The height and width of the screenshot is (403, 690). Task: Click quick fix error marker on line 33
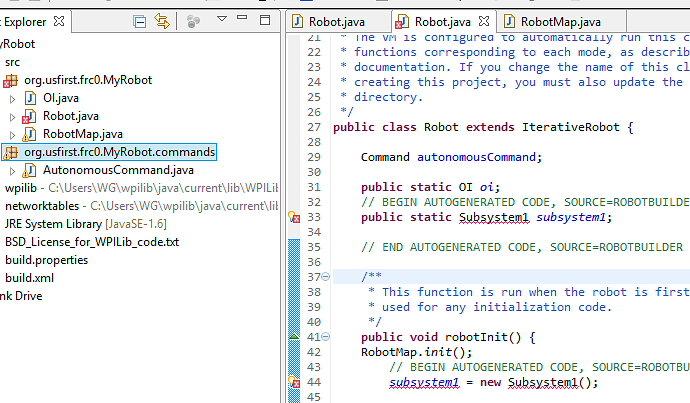[x=294, y=217]
